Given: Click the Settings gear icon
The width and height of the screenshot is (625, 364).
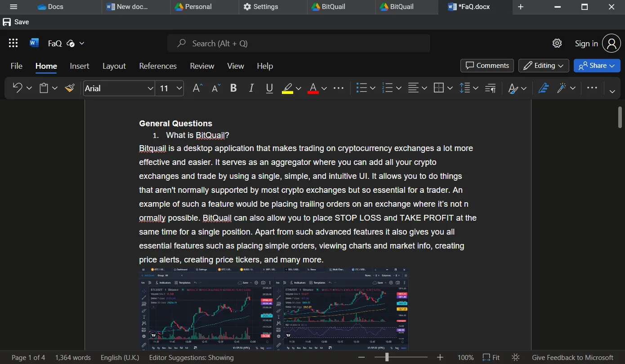Looking at the screenshot, I should click(x=557, y=43).
